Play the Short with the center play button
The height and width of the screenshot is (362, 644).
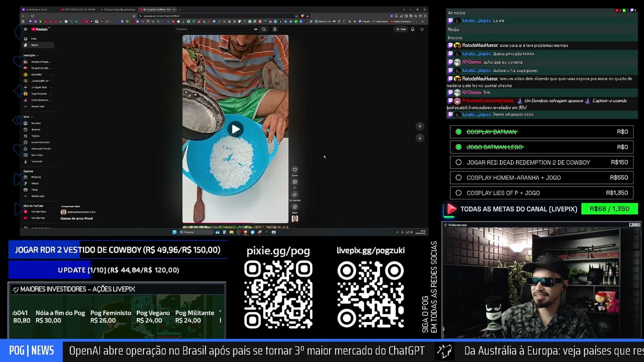[235, 130]
